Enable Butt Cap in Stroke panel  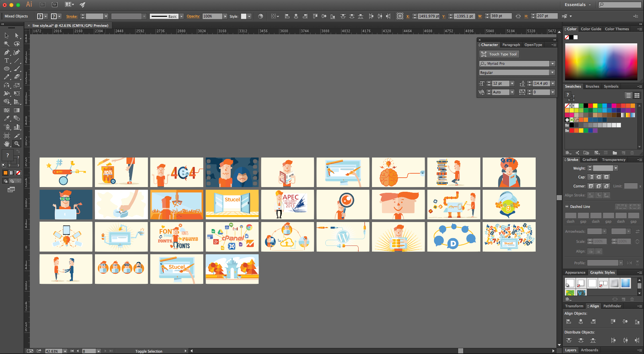click(x=591, y=177)
